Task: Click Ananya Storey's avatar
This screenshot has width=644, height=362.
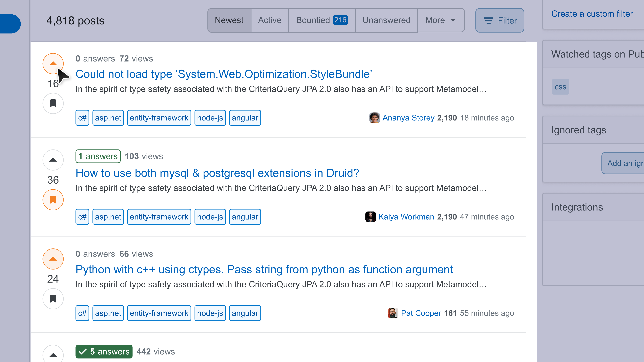Action: tap(374, 118)
